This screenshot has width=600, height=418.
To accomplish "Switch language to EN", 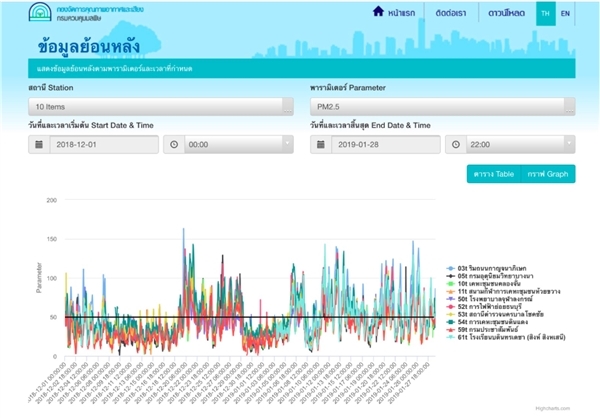I will click(566, 14).
